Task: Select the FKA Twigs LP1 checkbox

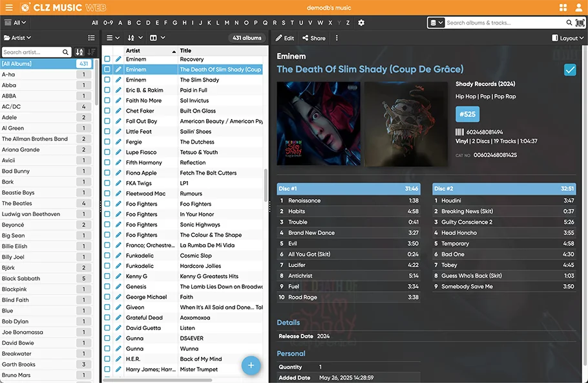Action: (x=107, y=183)
